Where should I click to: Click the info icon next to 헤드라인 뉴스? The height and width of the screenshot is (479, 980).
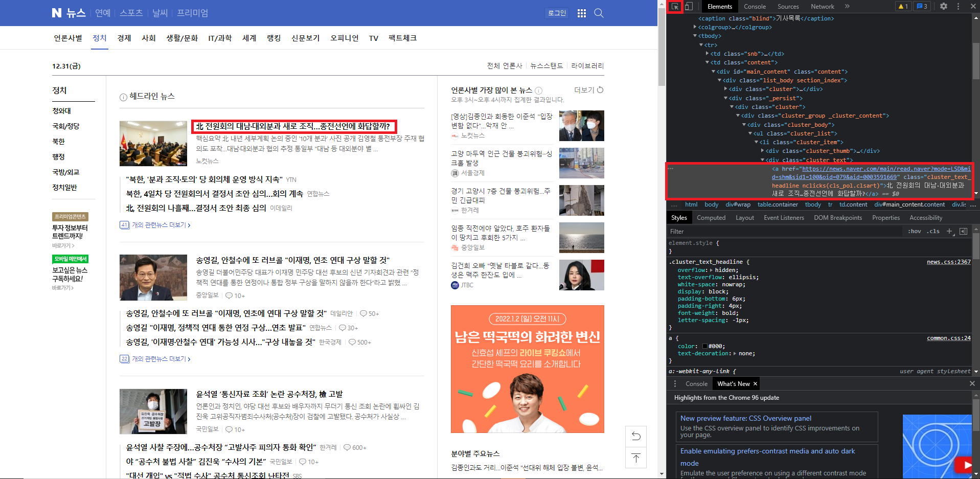point(123,97)
